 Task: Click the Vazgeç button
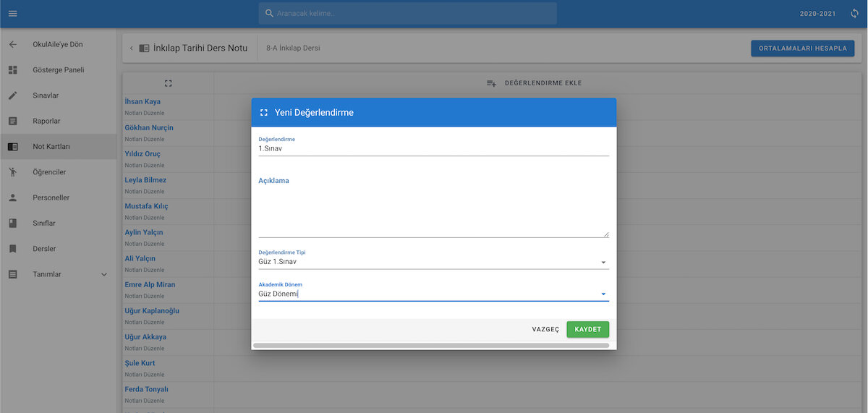point(546,329)
